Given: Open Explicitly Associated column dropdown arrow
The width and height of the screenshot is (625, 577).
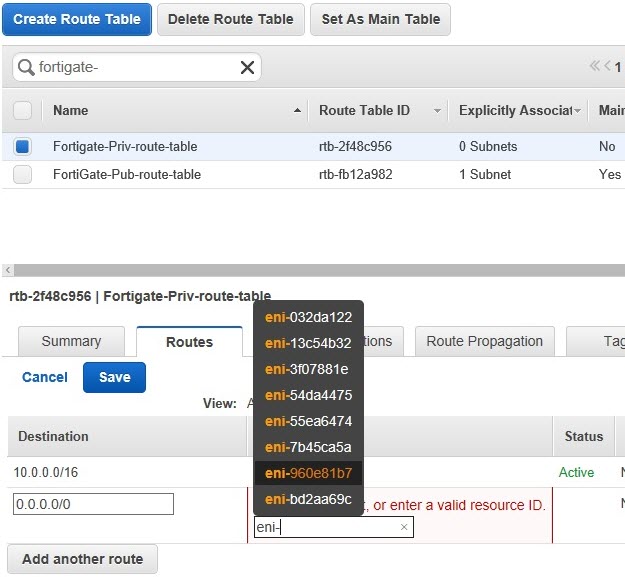Looking at the screenshot, I should point(577,111).
